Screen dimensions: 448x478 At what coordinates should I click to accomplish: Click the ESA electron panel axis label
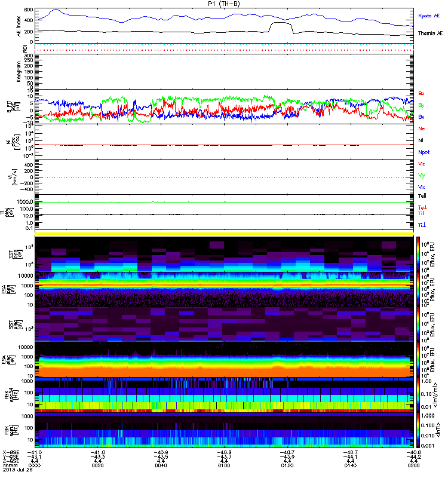coord(8,360)
